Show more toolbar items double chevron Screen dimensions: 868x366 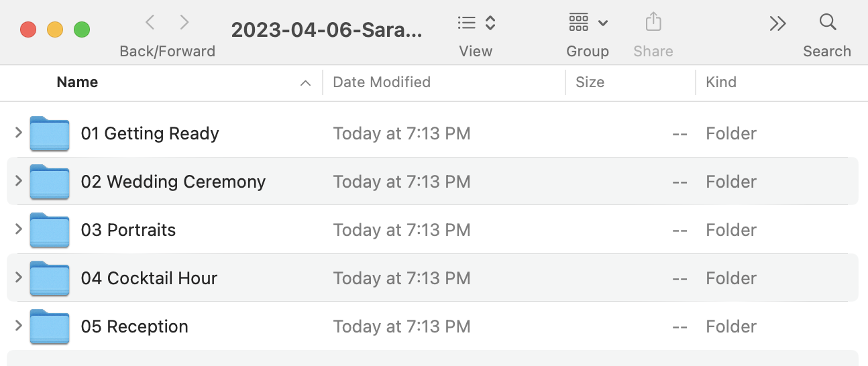coord(777,23)
